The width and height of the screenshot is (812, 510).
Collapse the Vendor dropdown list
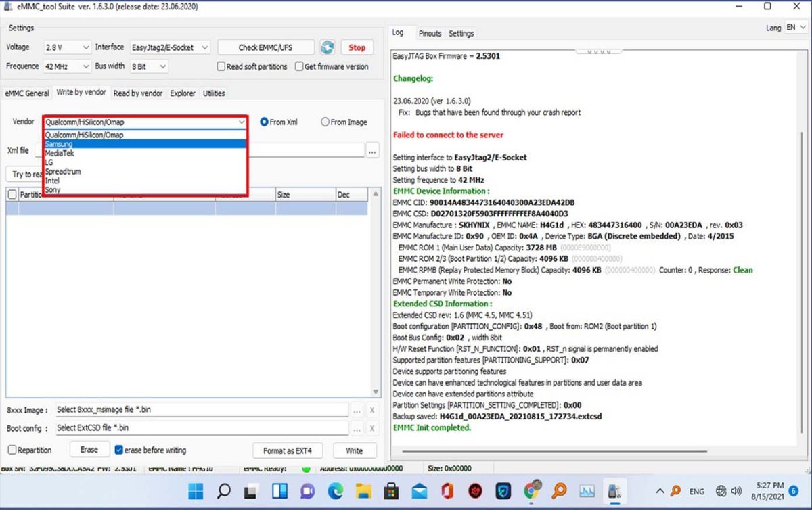[x=242, y=122]
